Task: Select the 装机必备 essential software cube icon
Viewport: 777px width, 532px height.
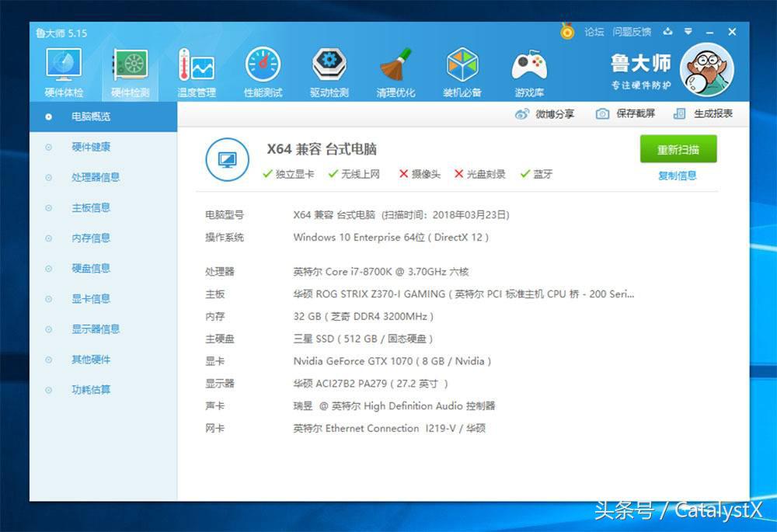Action: 462,66
